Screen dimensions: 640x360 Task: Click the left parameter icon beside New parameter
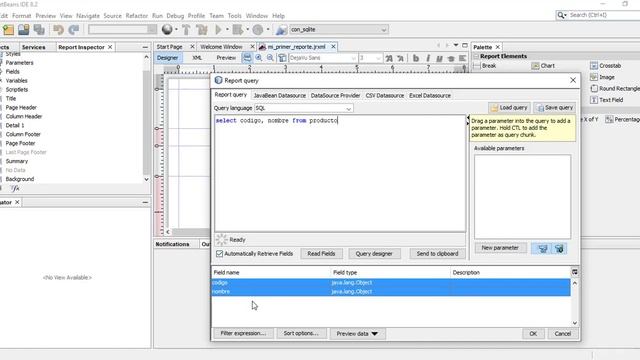[542, 248]
